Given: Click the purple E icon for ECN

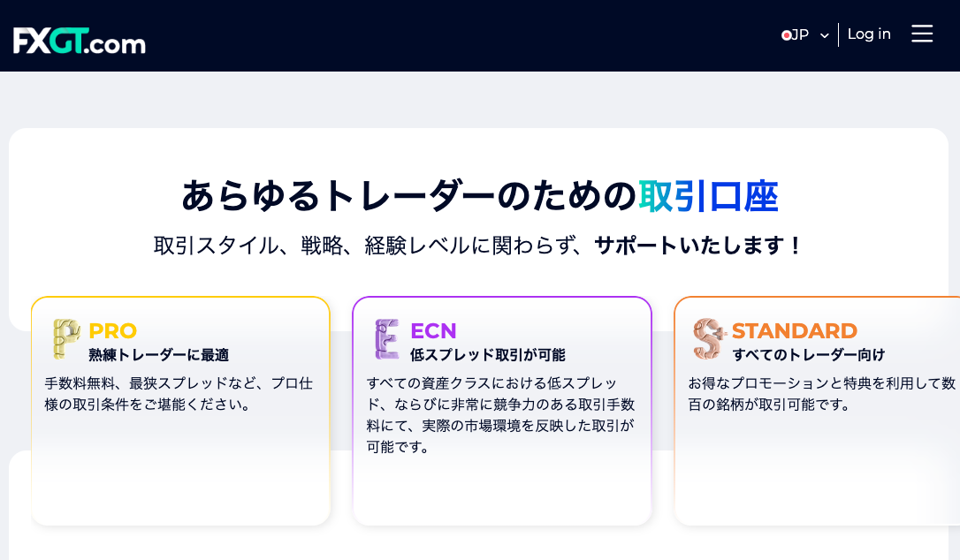Looking at the screenshot, I should (x=387, y=338).
